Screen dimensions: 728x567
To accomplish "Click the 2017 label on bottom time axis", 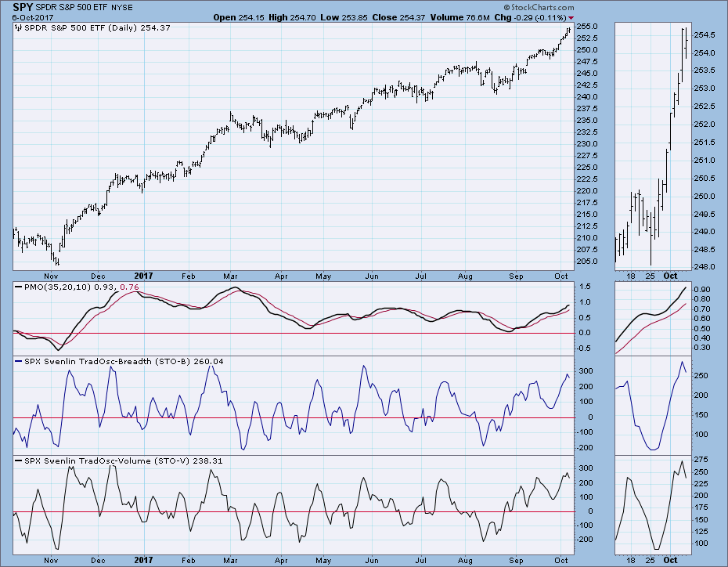I will point(143,560).
